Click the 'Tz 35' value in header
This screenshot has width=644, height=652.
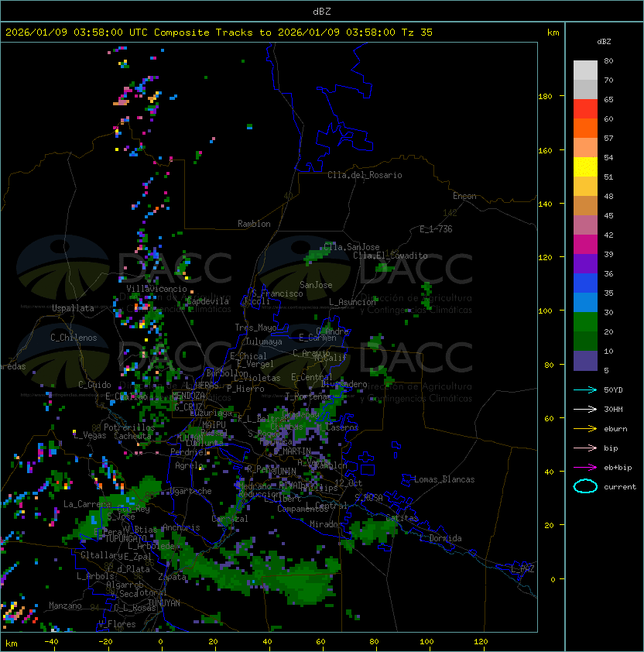[417, 33]
